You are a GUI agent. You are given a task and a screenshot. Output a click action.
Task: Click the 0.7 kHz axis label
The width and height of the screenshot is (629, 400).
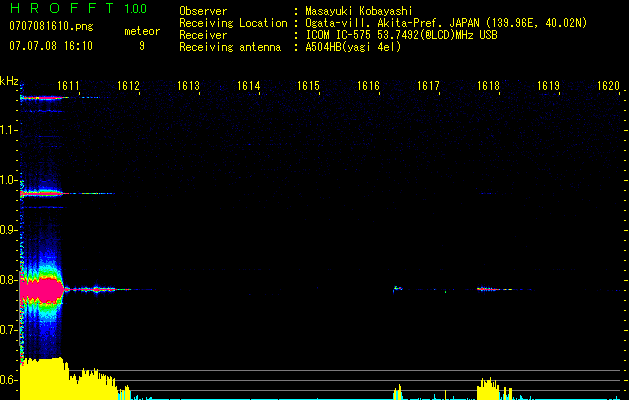click(8, 330)
